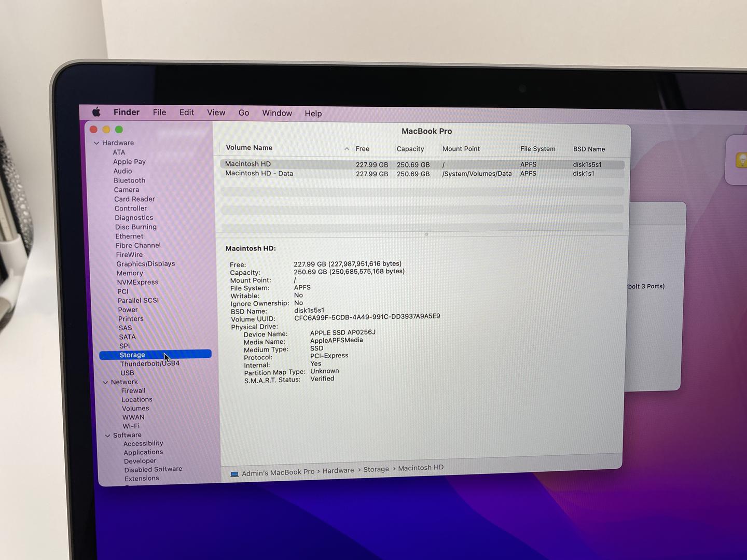Select Fibre Channel in the sidebar
The image size is (747, 560).
(139, 245)
